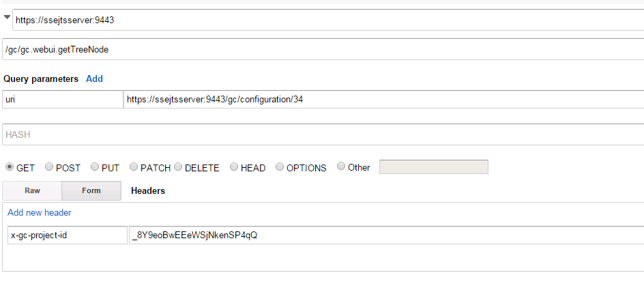Switch to the Form headers tab

click(91, 191)
